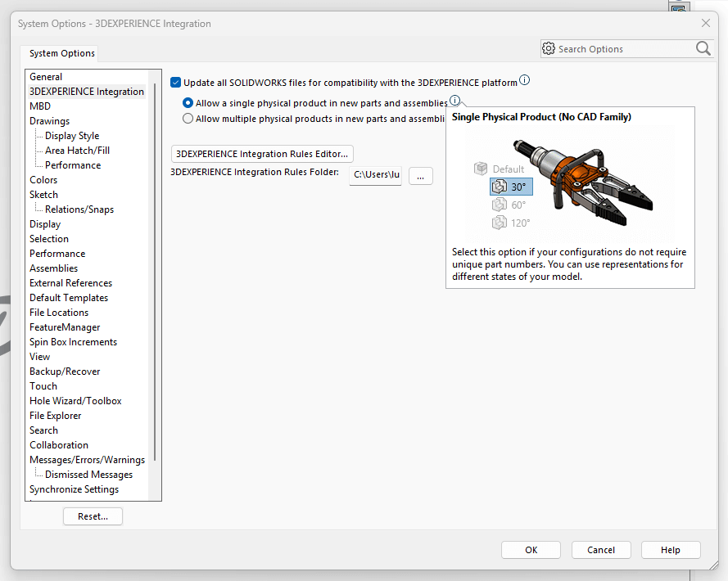Click the info icon beside single physical product option
The height and width of the screenshot is (581, 728).
pos(455,100)
